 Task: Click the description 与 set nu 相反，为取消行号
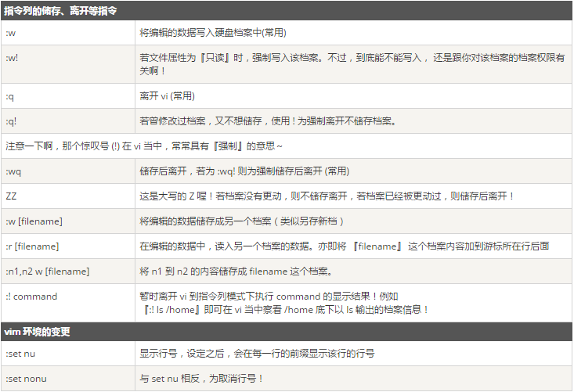[x=202, y=379]
